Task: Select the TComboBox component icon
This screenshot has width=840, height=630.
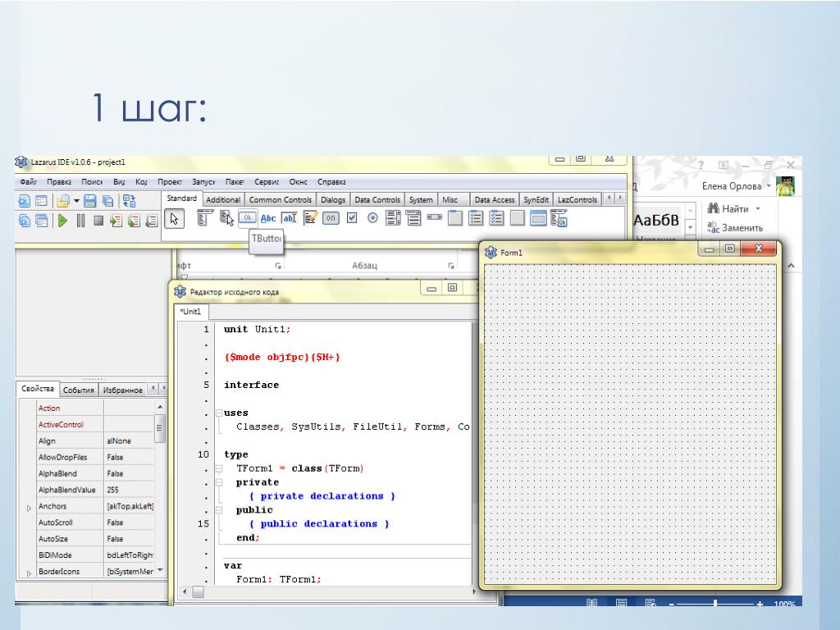Action: pos(413,218)
